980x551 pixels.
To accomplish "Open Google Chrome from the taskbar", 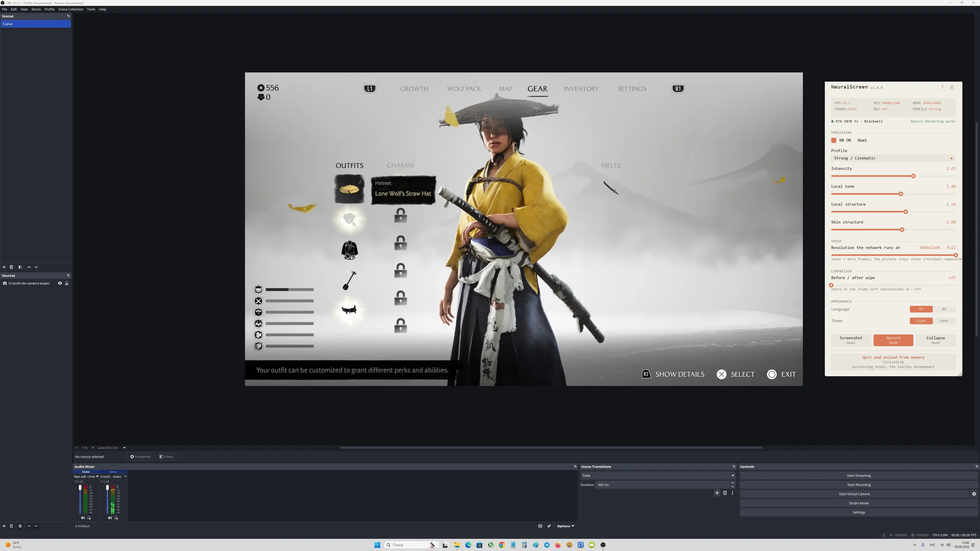I will 502,545.
